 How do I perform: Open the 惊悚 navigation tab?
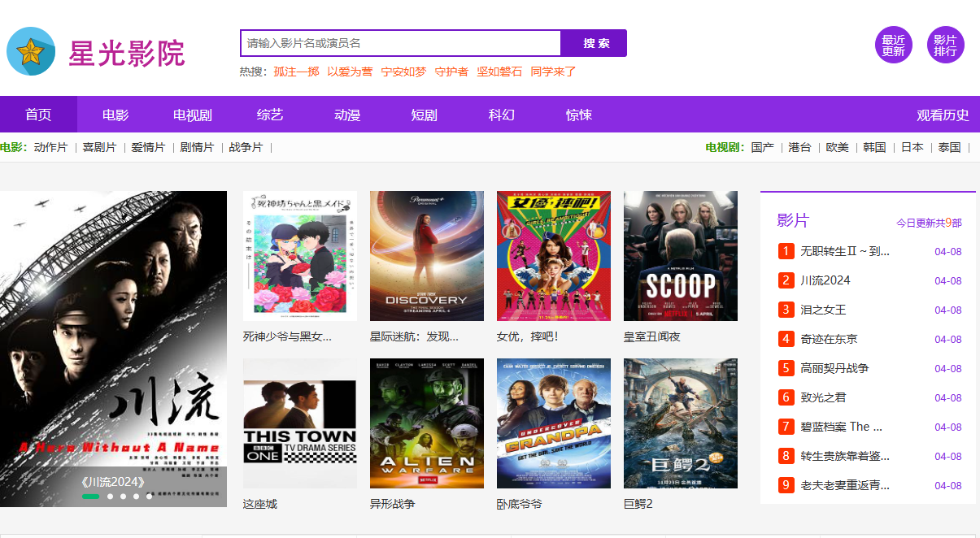[579, 115]
